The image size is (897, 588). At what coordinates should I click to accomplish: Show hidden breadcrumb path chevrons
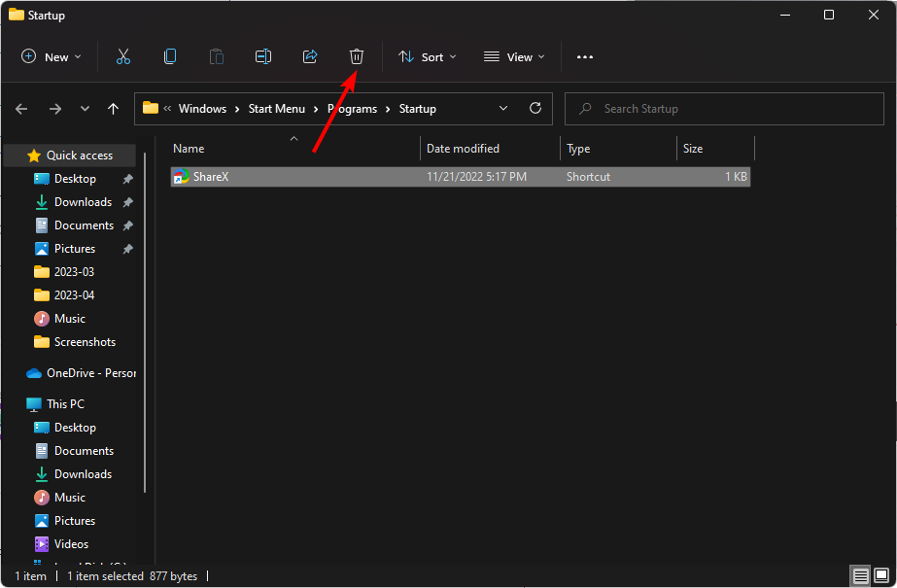167,108
